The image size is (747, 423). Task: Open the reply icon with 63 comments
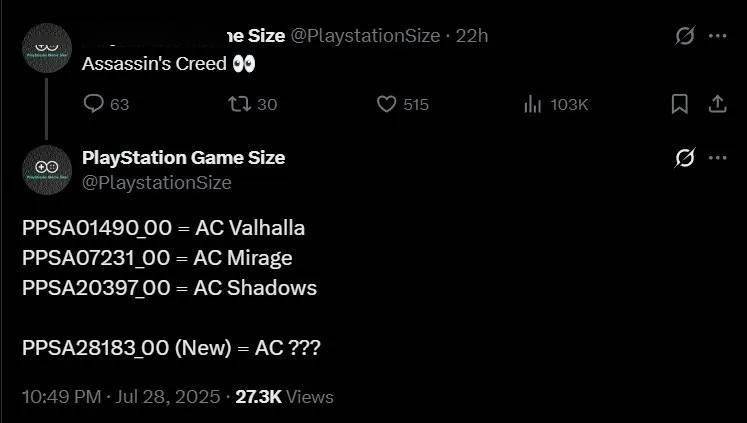pos(93,104)
